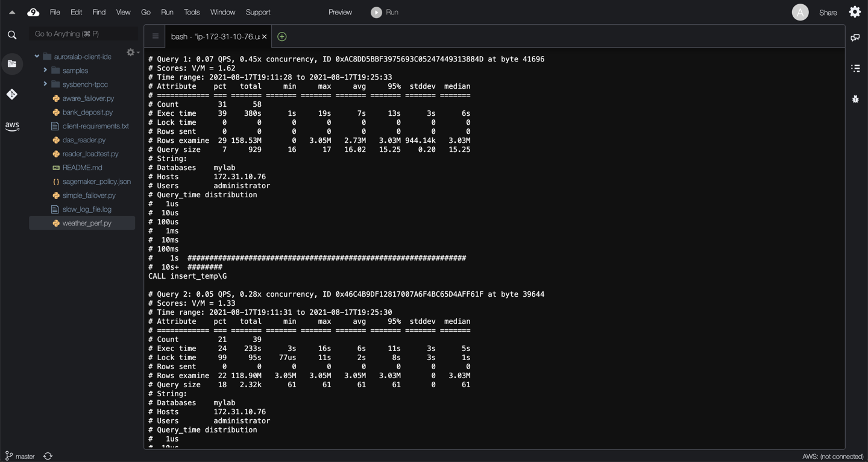
Task: Open Preferences gear in top right
Action: pos(855,12)
